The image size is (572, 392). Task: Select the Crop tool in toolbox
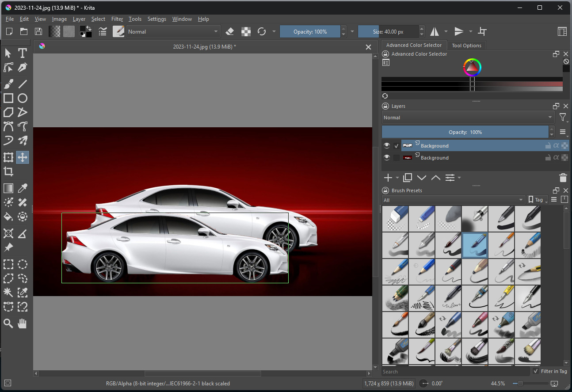(x=8, y=171)
